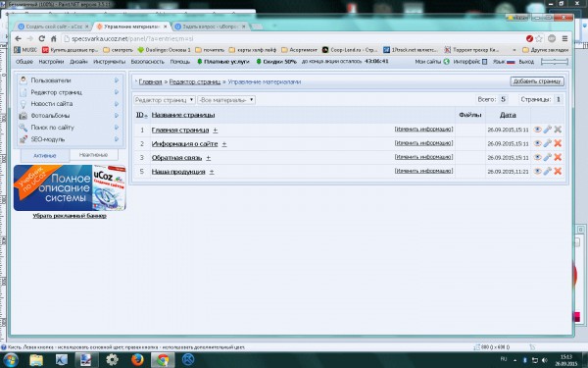
Task: Sort the table by Дата column
Action: tap(508, 115)
